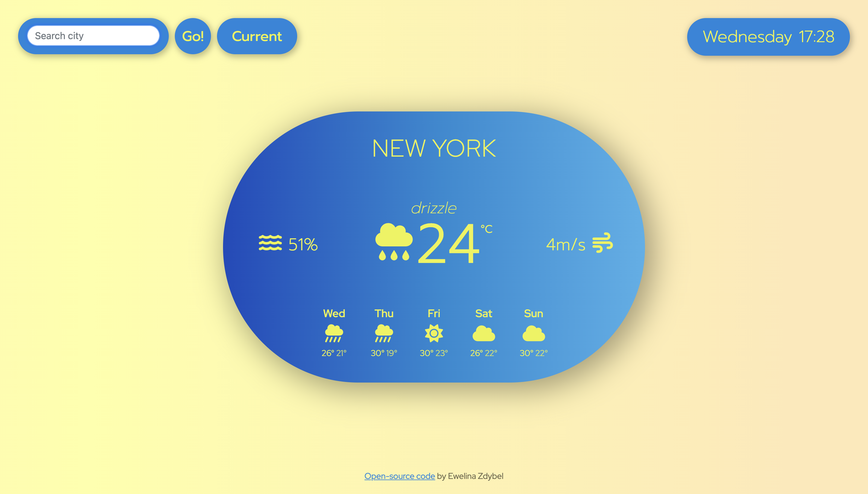Click the Go! button to search
Viewport: 868px width, 494px height.
click(x=194, y=36)
